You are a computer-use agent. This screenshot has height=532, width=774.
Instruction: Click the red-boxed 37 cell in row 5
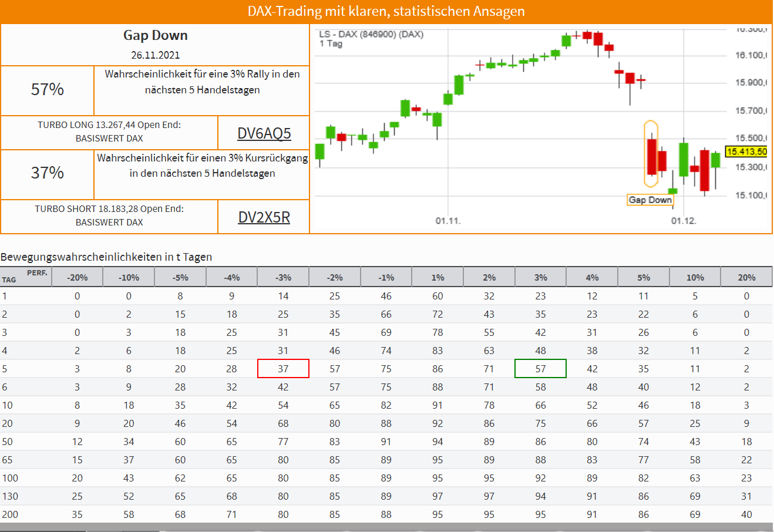[283, 369]
